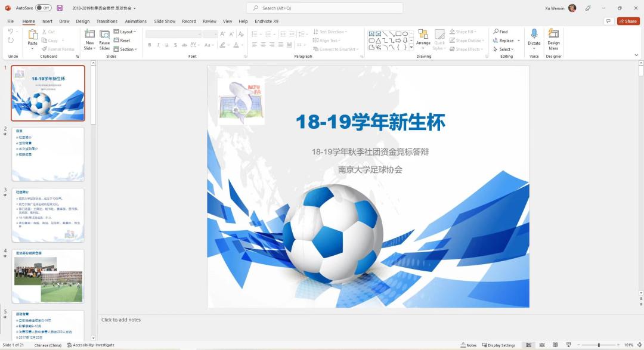Screen dimensions: 644x350
Task: Click the zoom slider in status bar
Action: point(599,345)
